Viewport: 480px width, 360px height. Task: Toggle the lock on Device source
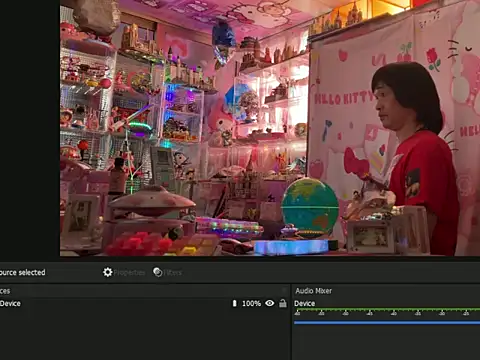283,303
